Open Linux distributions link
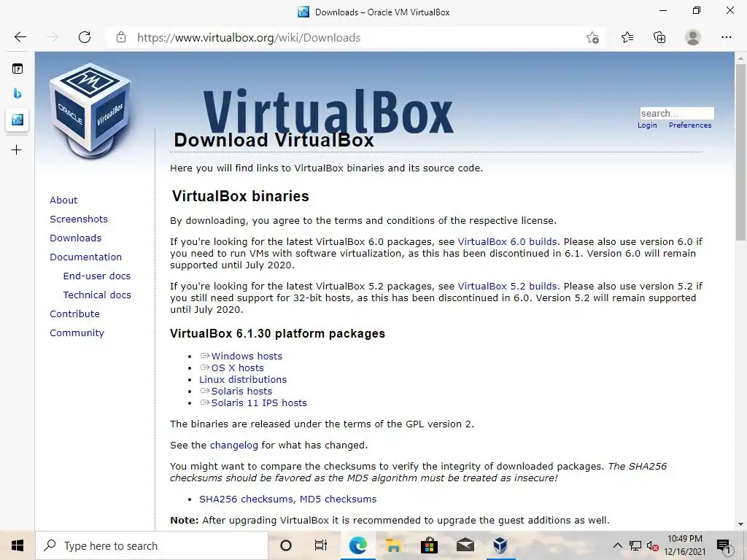 point(243,379)
